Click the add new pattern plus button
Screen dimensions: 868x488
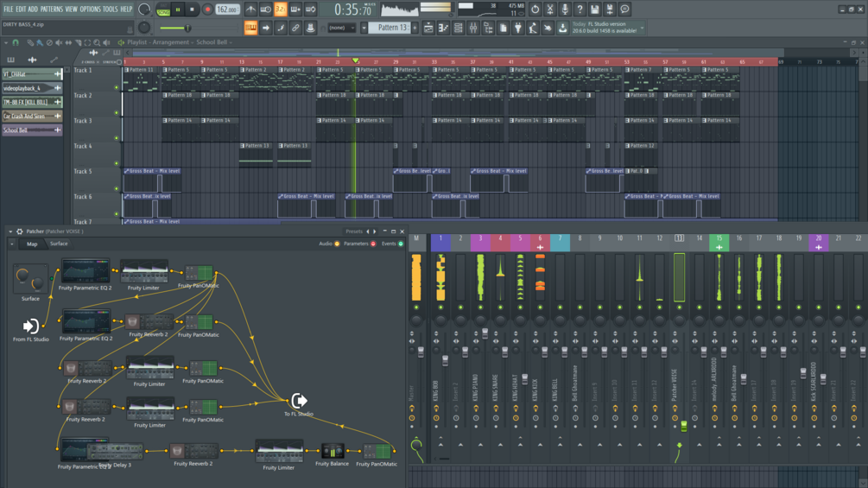[x=415, y=28]
